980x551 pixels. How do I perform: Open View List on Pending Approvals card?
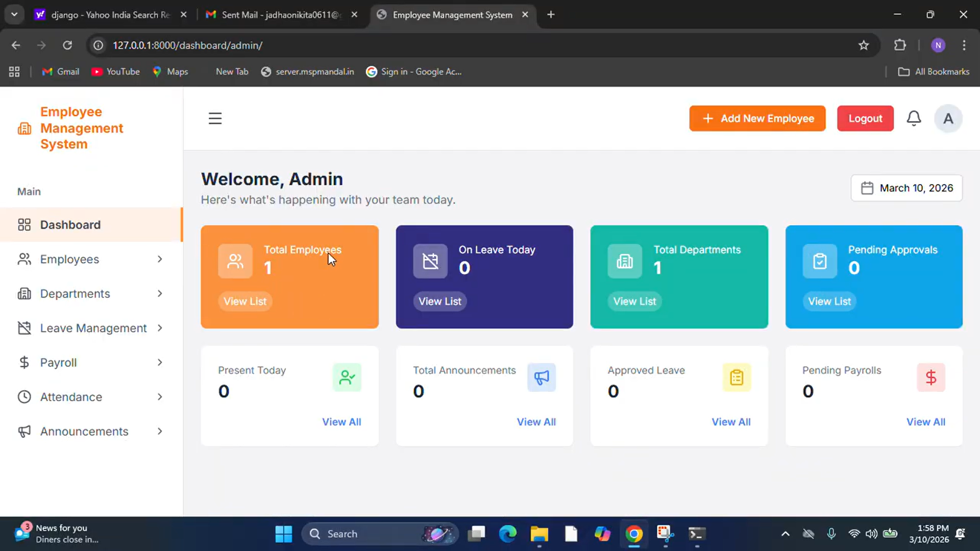829,302
